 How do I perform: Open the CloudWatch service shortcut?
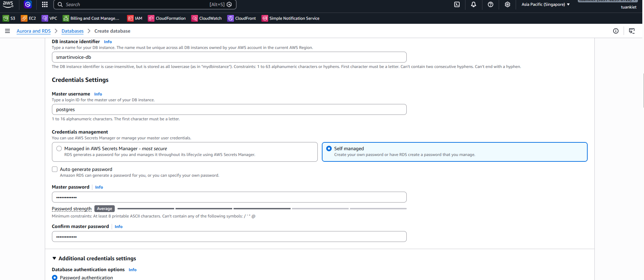206,18
